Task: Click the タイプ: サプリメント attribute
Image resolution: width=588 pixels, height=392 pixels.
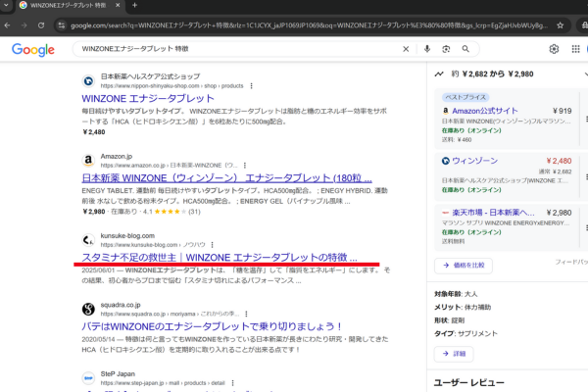Action: [x=466, y=333]
